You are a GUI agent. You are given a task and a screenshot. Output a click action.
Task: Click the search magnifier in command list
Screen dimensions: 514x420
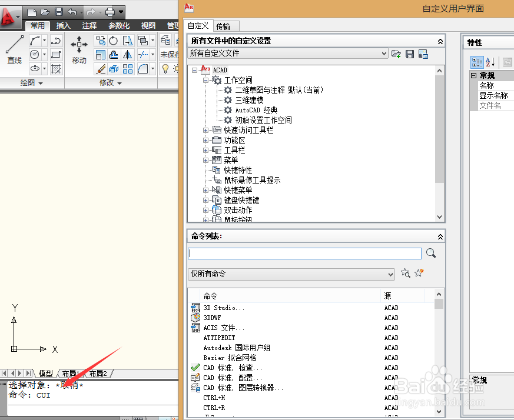[431, 253]
